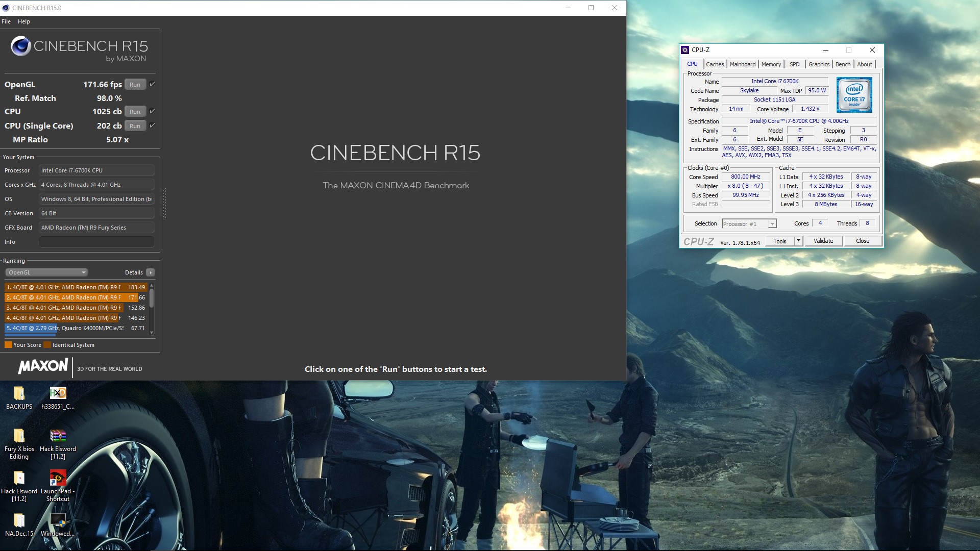
Task: Expand the Tools dropdown arrow in CPU-Z
Action: click(799, 241)
